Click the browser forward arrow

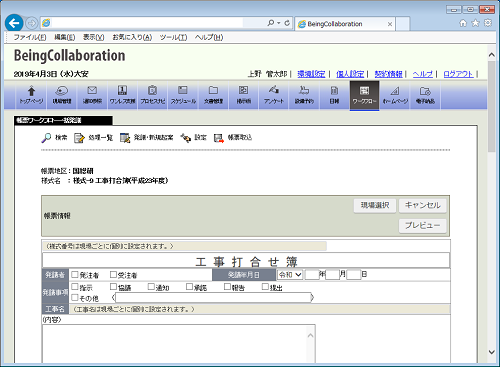[31, 23]
